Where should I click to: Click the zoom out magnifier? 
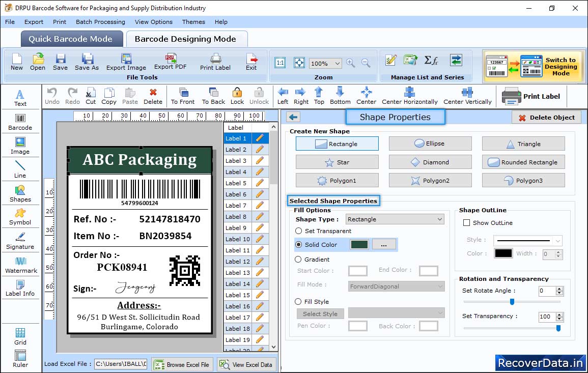tap(366, 63)
